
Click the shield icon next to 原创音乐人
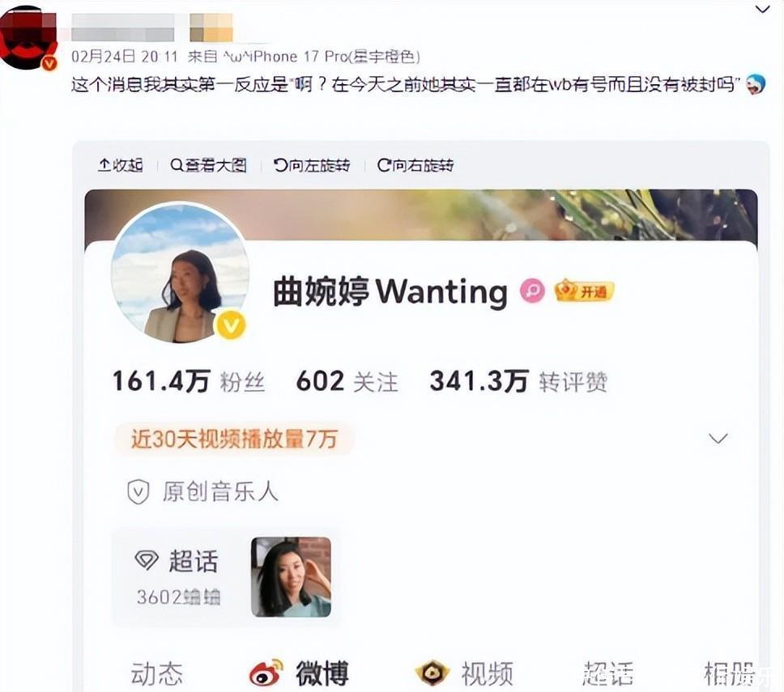(138, 491)
